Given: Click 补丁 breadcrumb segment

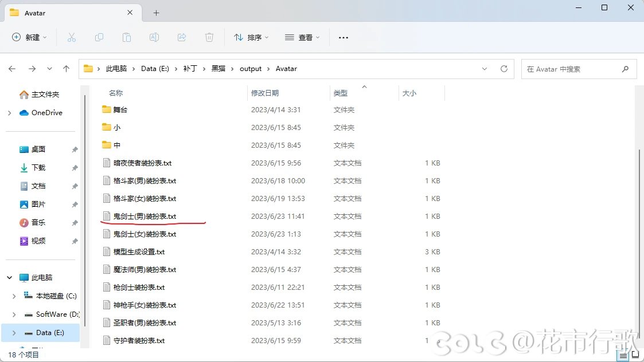Looking at the screenshot, I should coord(190,69).
